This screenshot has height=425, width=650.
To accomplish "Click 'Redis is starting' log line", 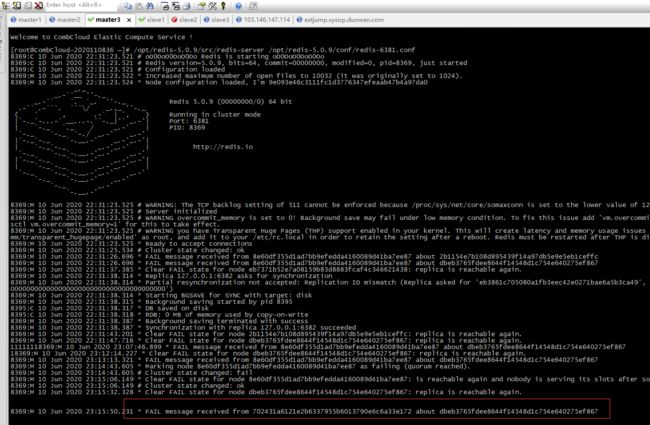I will 167,56.
